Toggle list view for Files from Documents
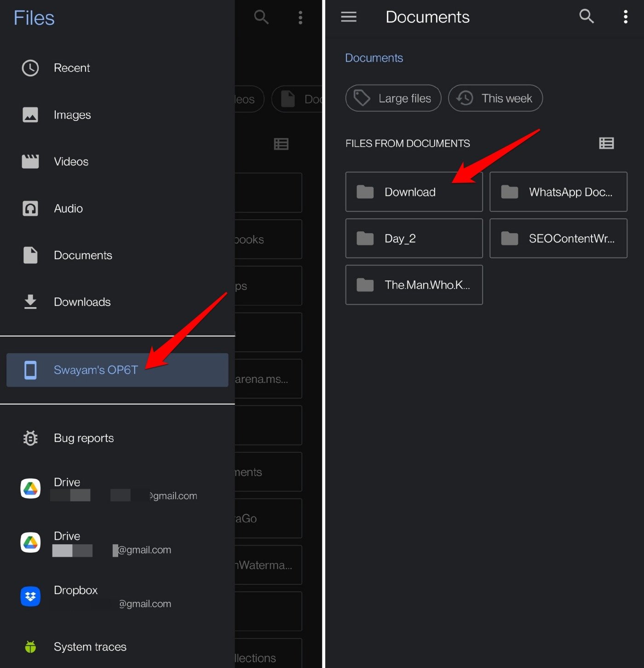The height and width of the screenshot is (668, 644). (x=606, y=143)
